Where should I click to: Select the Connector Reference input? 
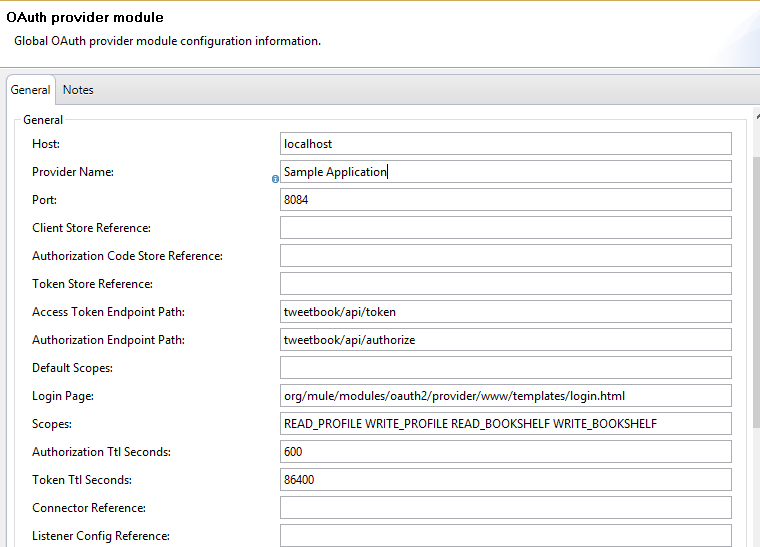point(506,508)
